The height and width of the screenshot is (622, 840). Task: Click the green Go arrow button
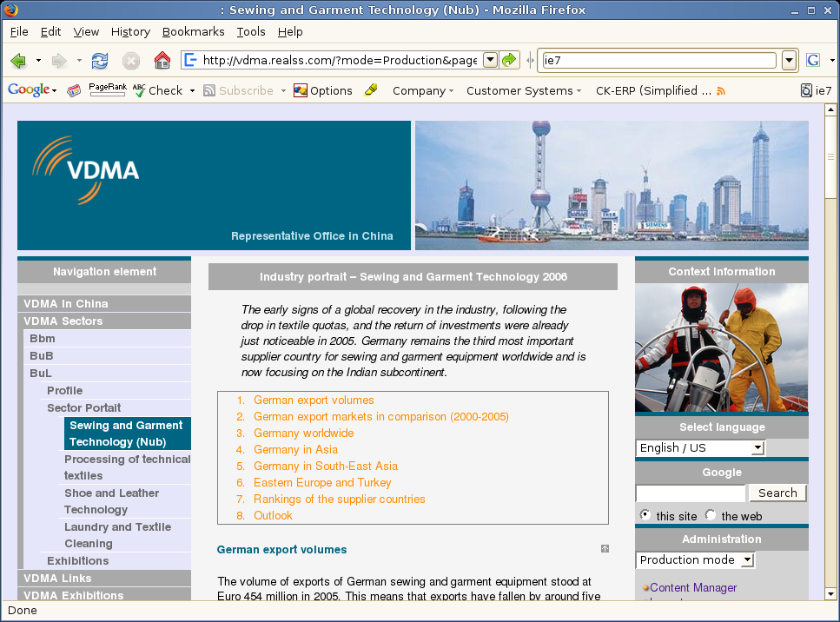point(510,61)
